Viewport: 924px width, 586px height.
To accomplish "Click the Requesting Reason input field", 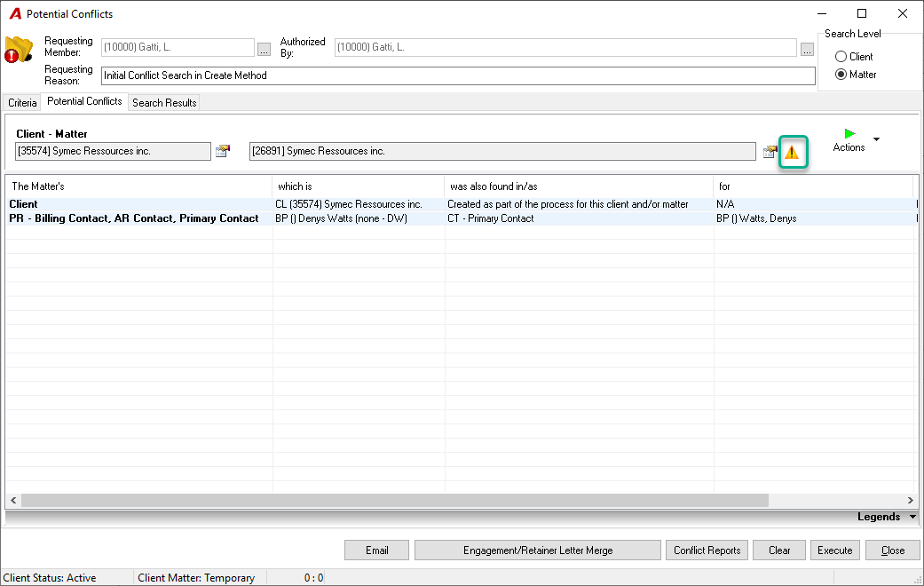I will (x=458, y=75).
